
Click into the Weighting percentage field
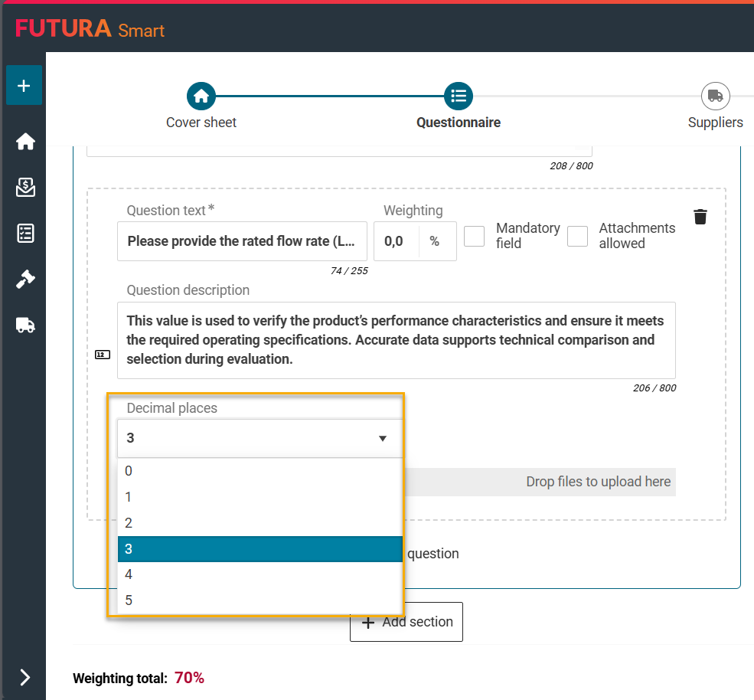[396, 241]
